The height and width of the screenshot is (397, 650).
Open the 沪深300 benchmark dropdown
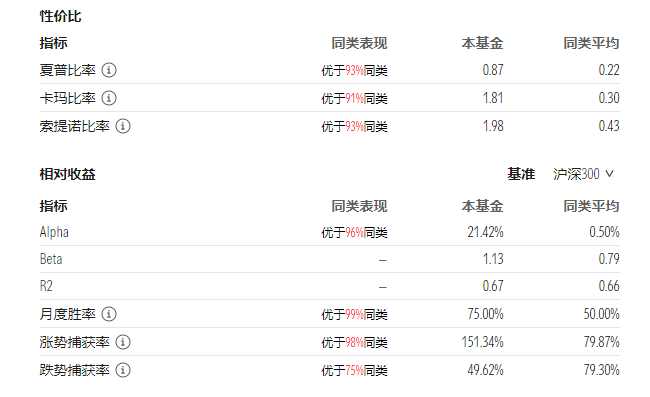(x=583, y=174)
